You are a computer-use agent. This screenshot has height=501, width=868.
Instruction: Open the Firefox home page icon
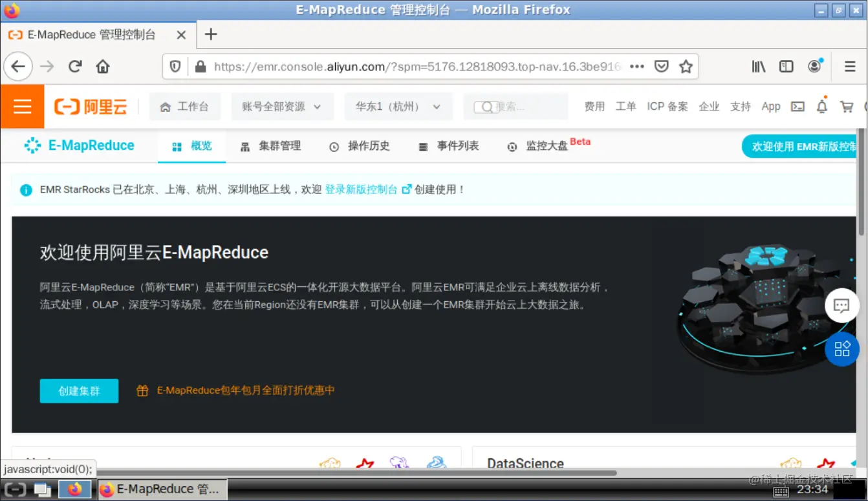tap(102, 66)
